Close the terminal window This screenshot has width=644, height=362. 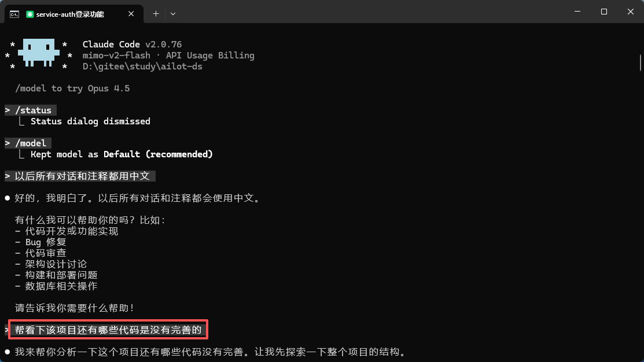coord(631,12)
